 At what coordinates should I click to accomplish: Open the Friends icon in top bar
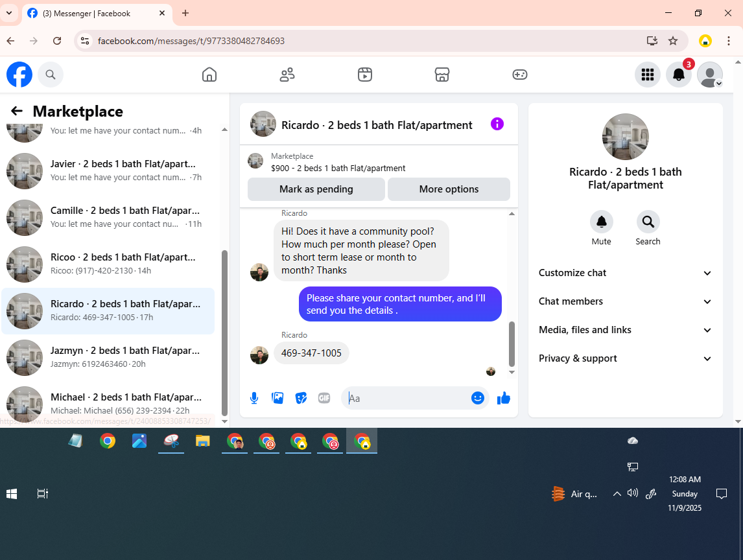(287, 75)
